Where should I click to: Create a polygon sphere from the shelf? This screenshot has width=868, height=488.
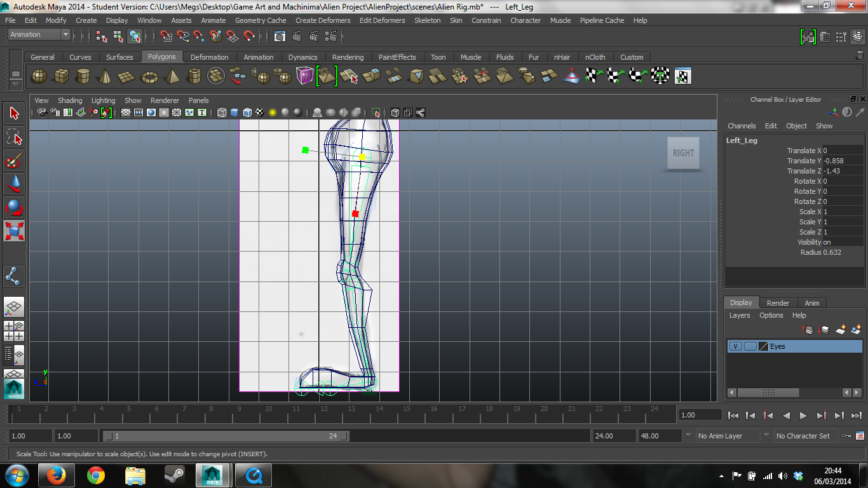coord(39,76)
